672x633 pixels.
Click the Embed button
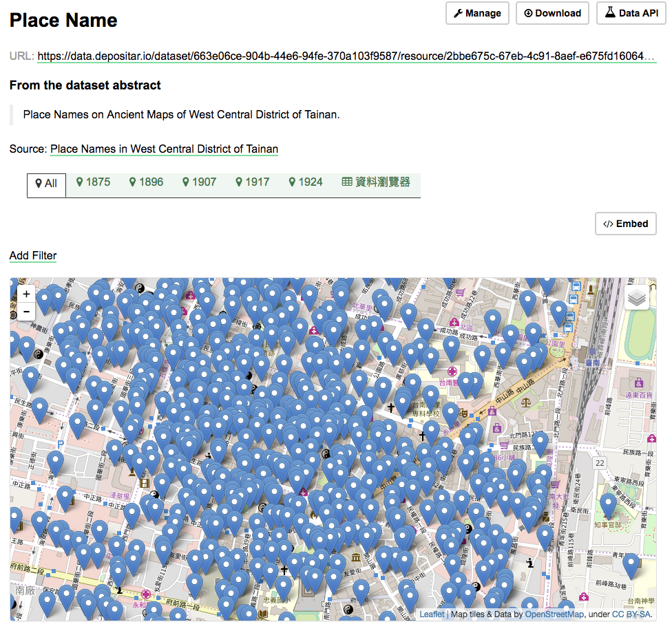[x=625, y=224]
